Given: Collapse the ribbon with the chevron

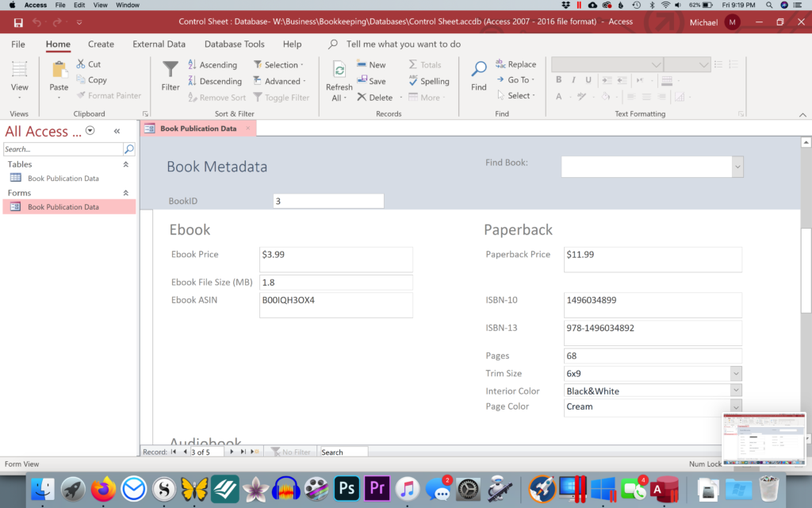Looking at the screenshot, I should click(802, 114).
